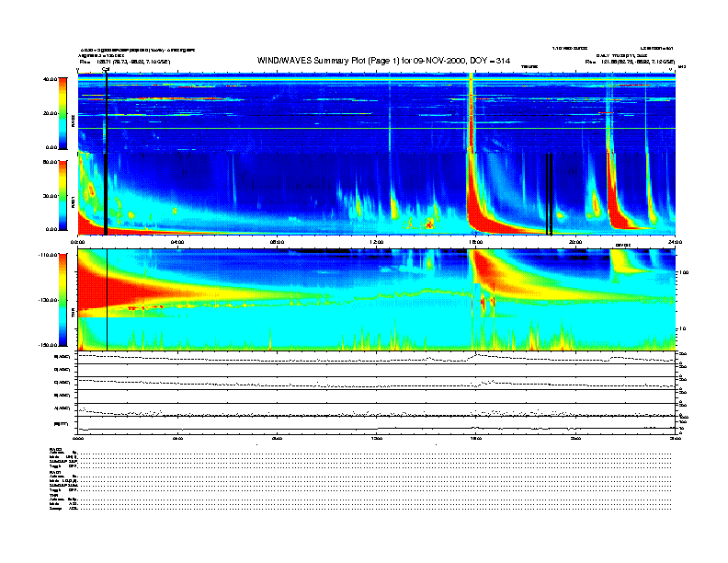Click the WIND/WAVES Summary Plot title
This screenshot has height=563, width=728.
(383, 61)
